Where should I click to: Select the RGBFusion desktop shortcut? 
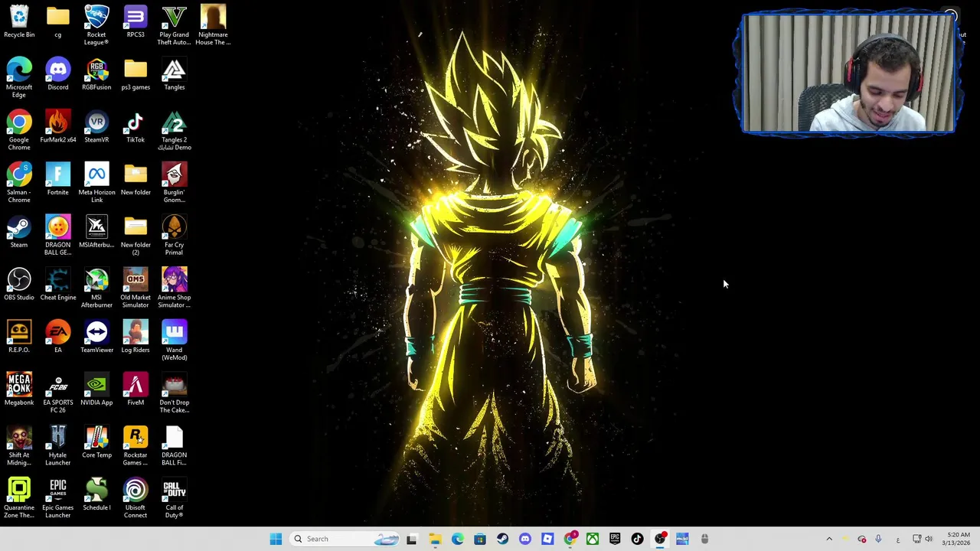96,73
